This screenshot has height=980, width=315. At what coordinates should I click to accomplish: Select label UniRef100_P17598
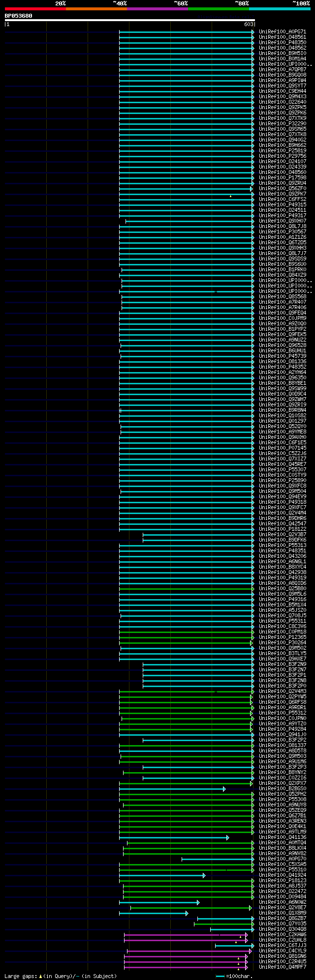(283, 178)
